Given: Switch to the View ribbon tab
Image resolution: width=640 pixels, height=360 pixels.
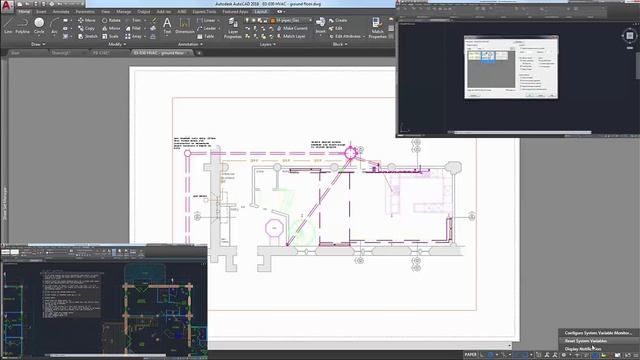Looking at the screenshot, I should pyautogui.click(x=105, y=11).
